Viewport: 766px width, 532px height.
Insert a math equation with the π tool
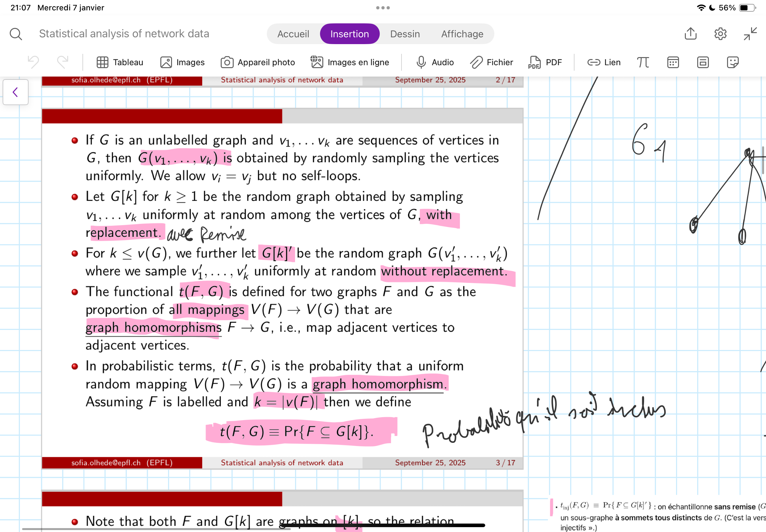643,62
